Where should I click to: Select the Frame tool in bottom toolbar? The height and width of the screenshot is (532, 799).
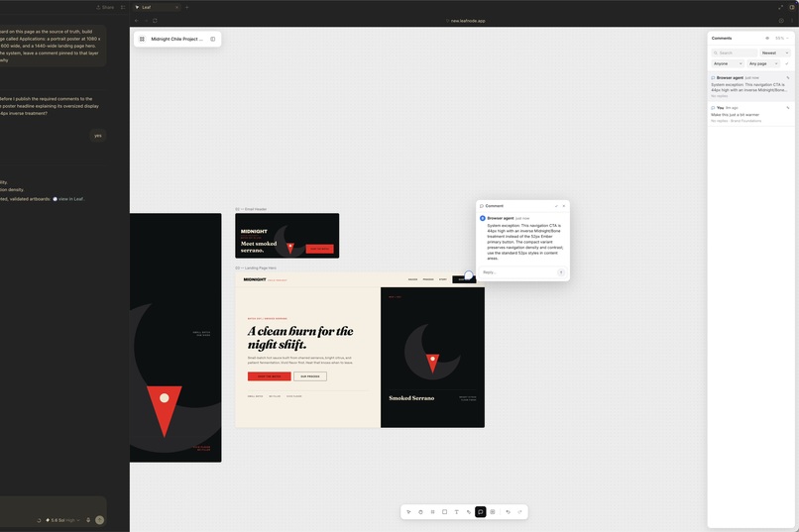[x=432, y=512]
